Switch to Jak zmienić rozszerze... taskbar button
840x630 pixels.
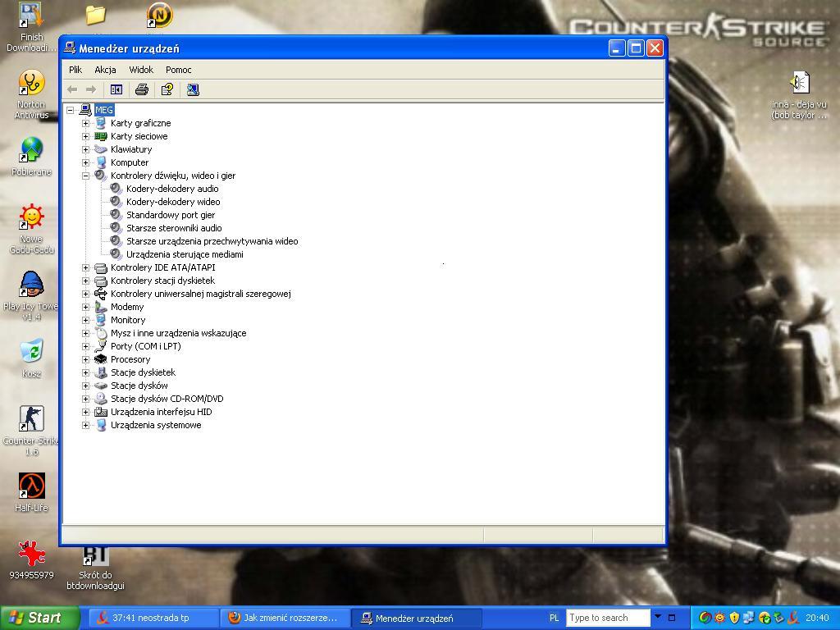[284, 619]
